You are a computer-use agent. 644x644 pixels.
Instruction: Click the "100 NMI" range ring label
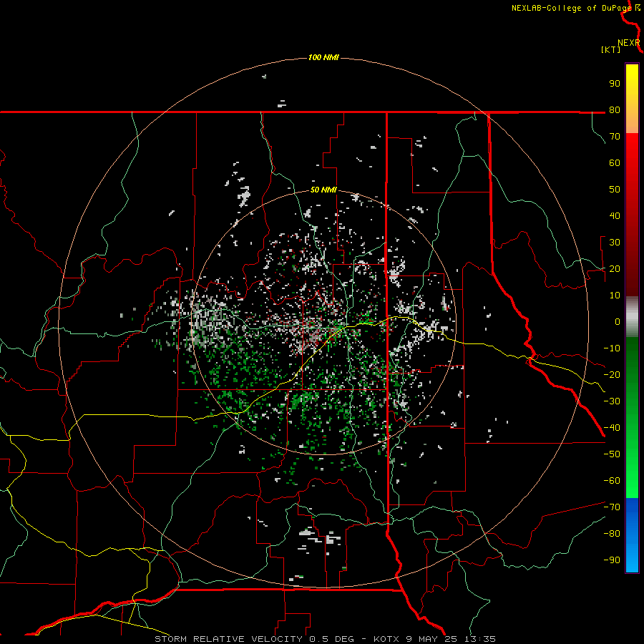323,57
